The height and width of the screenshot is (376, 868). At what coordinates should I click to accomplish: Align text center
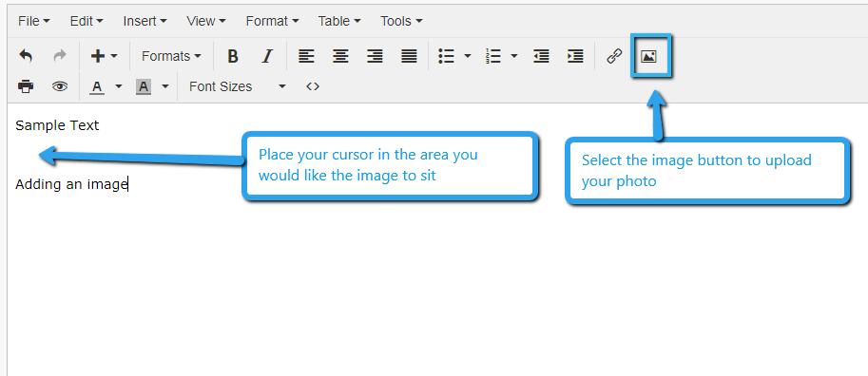tap(340, 56)
